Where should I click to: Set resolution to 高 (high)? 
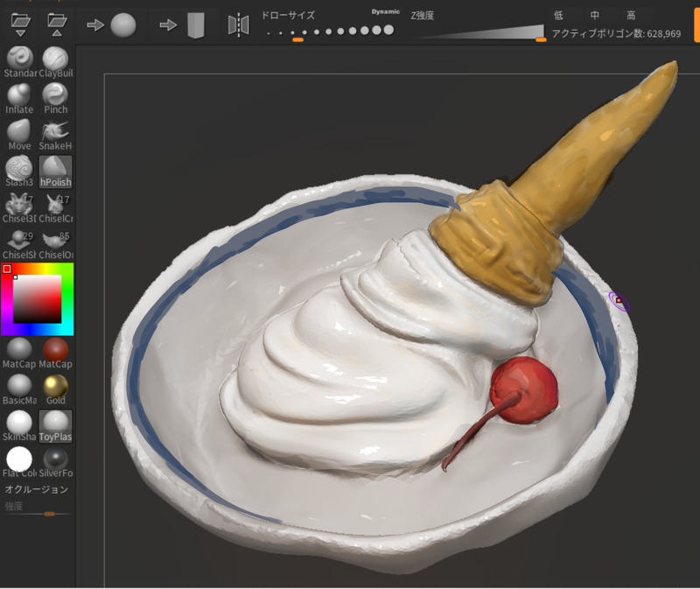tap(631, 16)
